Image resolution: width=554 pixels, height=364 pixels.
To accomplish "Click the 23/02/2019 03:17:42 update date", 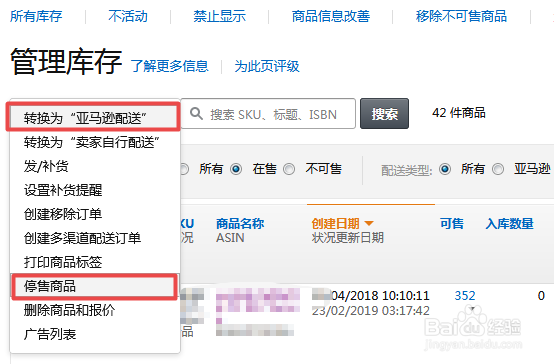I will [x=371, y=311].
